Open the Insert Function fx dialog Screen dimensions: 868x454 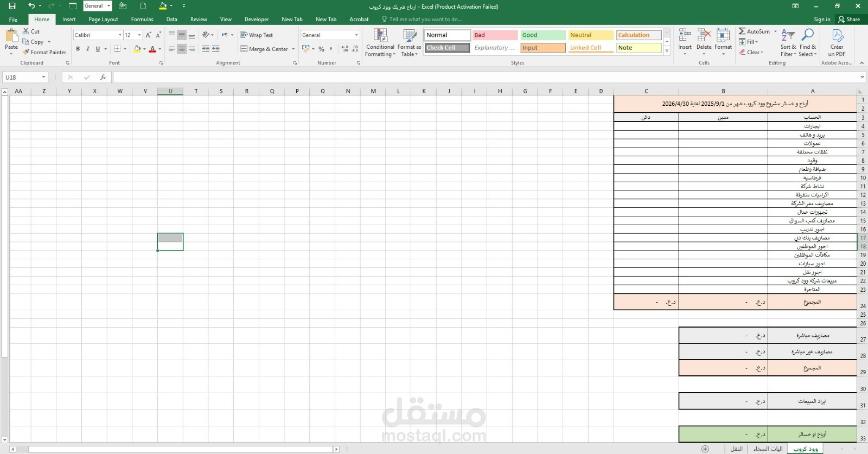(x=103, y=78)
